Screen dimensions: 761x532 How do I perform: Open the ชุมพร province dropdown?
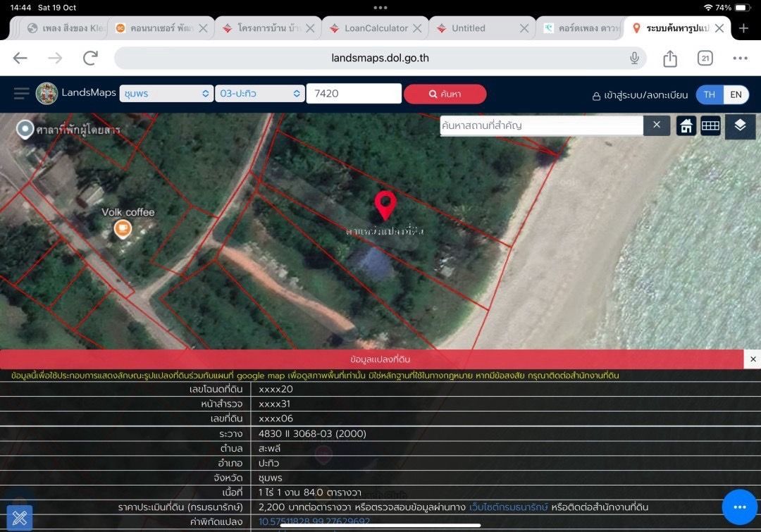click(166, 93)
